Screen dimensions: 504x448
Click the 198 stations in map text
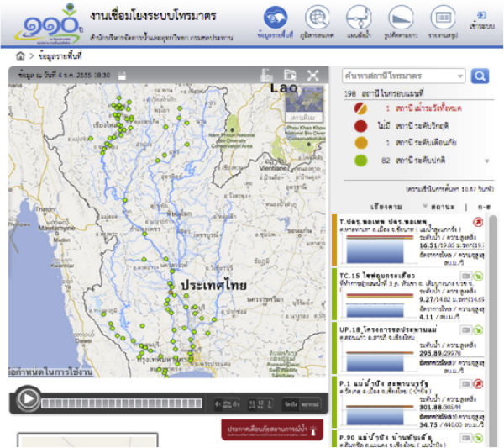[384, 93]
